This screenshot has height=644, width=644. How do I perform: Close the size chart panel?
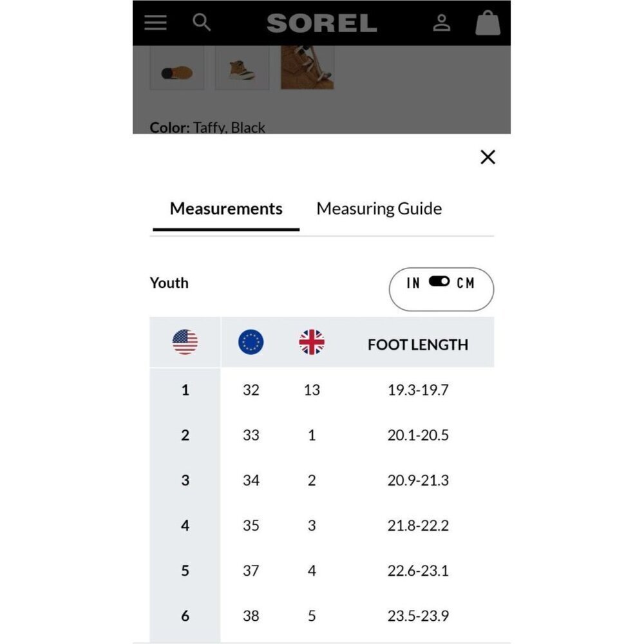click(x=488, y=157)
